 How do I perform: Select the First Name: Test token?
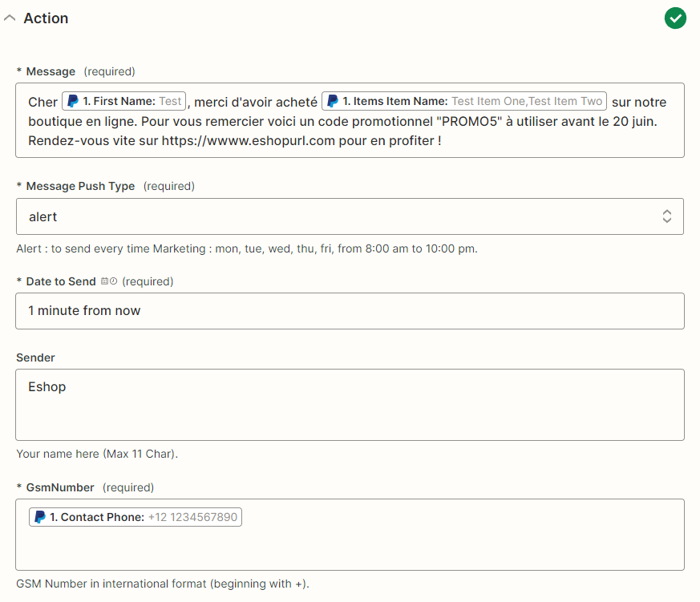click(123, 101)
